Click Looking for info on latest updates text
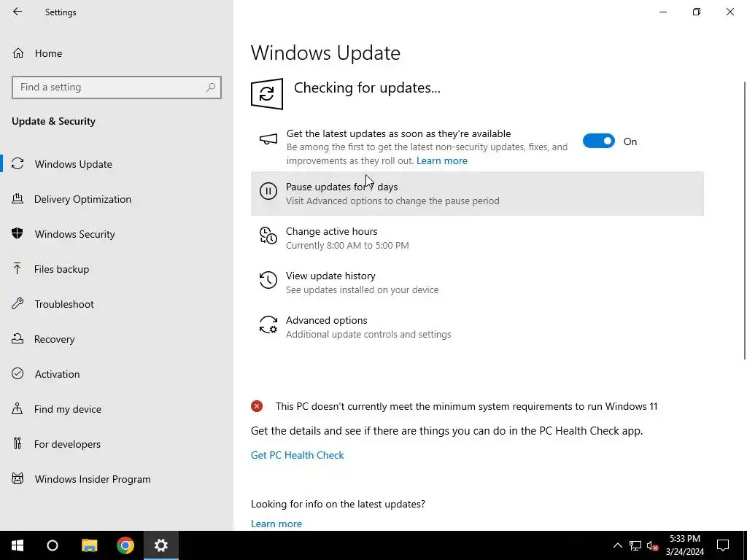The image size is (747, 560). [338, 504]
